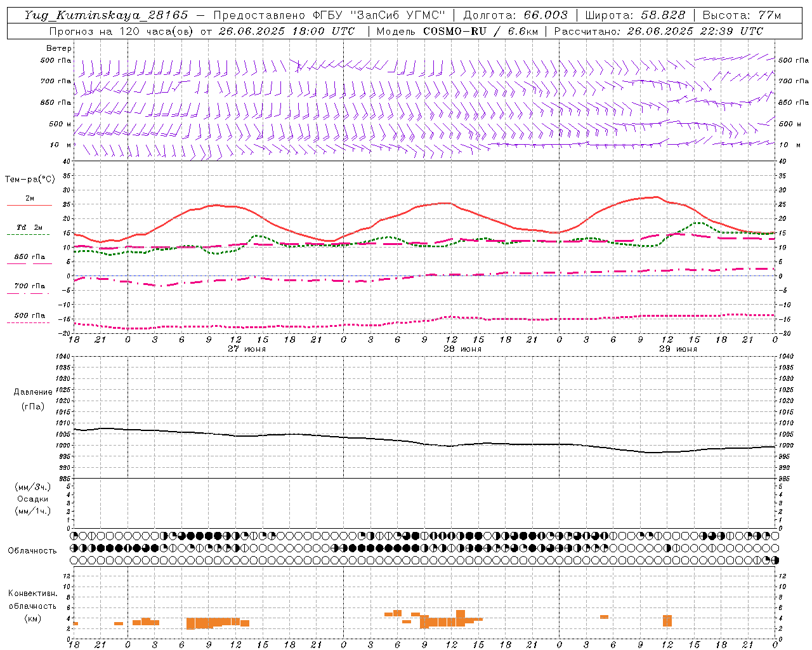The height and width of the screenshot is (650, 812).
Task: Click the Td 2м dew point legend entry
Action: pyautogui.click(x=30, y=227)
